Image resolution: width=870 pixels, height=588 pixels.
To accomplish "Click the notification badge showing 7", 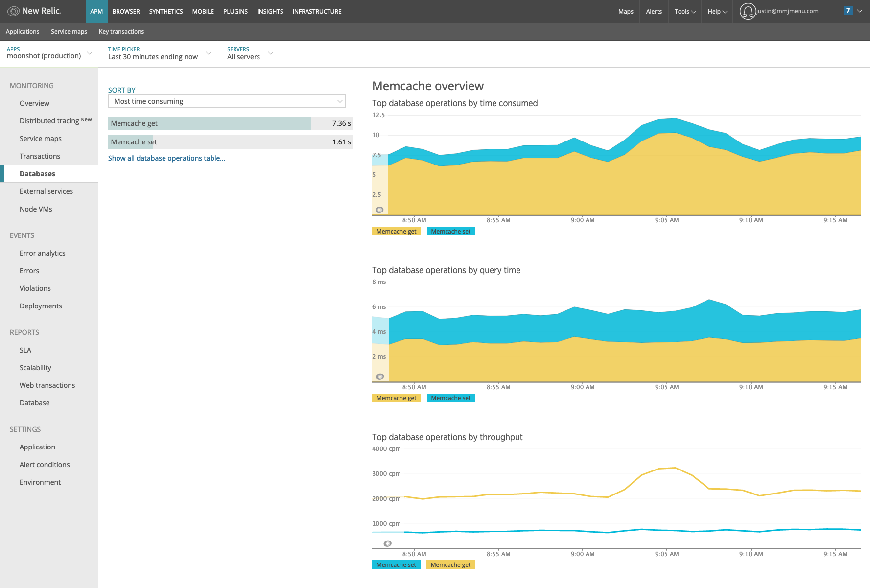I will (848, 11).
